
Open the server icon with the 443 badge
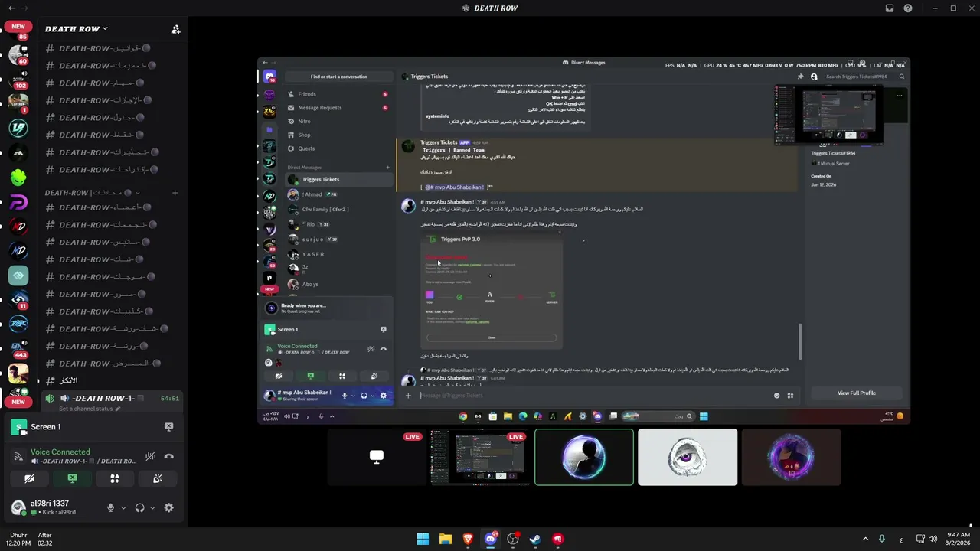pyautogui.click(x=18, y=349)
